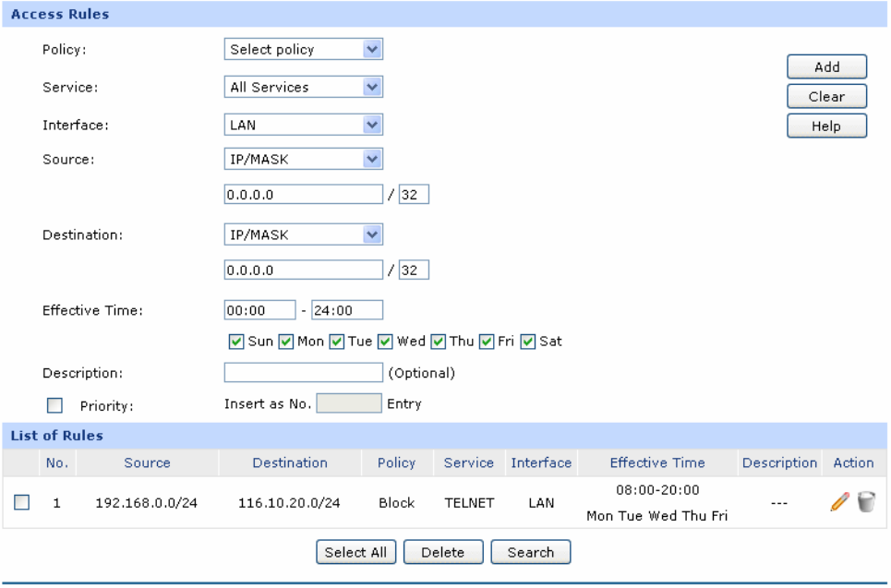Open the Policy dropdown

(304, 50)
